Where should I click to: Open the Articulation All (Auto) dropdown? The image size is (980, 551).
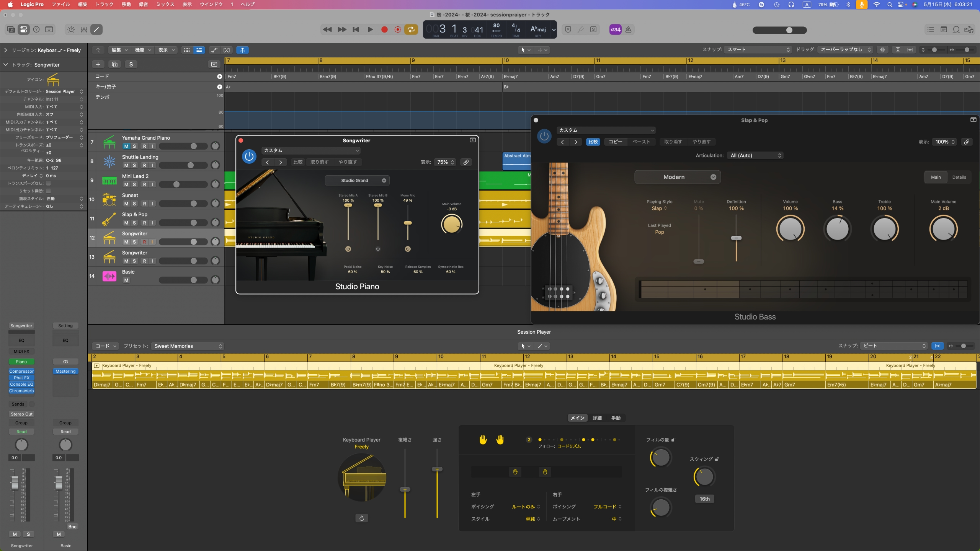click(x=755, y=155)
